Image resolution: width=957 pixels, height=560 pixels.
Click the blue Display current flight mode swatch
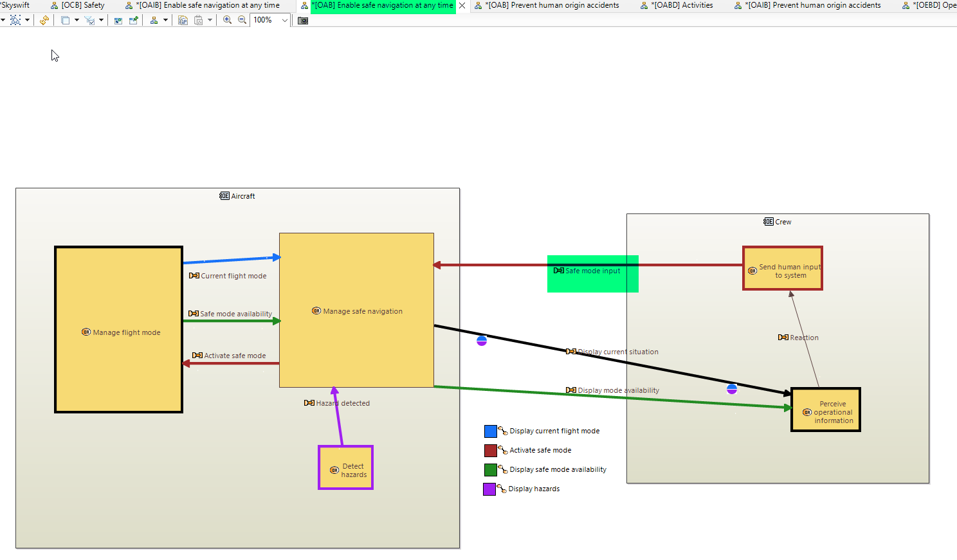pos(491,431)
